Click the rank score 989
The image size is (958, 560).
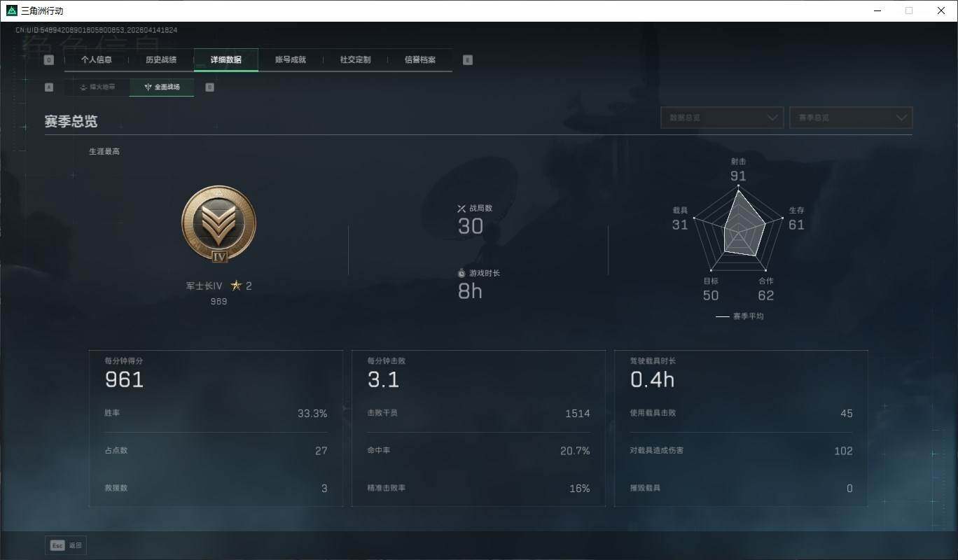click(x=218, y=302)
